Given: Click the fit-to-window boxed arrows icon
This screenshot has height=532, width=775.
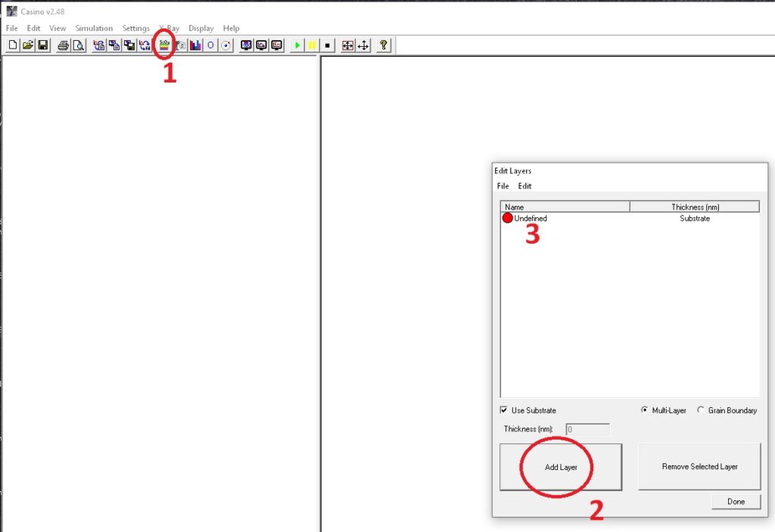Looking at the screenshot, I should (x=348, y=45).
